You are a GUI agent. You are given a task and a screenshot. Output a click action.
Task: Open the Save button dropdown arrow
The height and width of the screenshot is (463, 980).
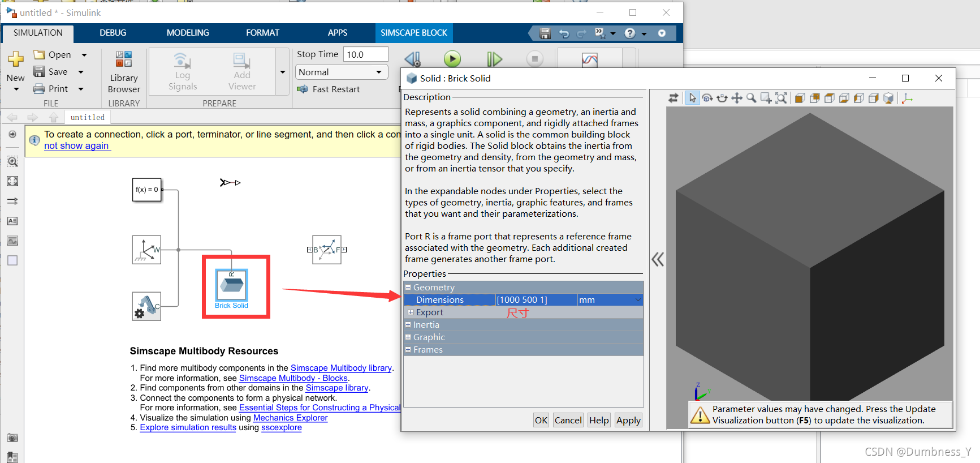pos(81,72)
